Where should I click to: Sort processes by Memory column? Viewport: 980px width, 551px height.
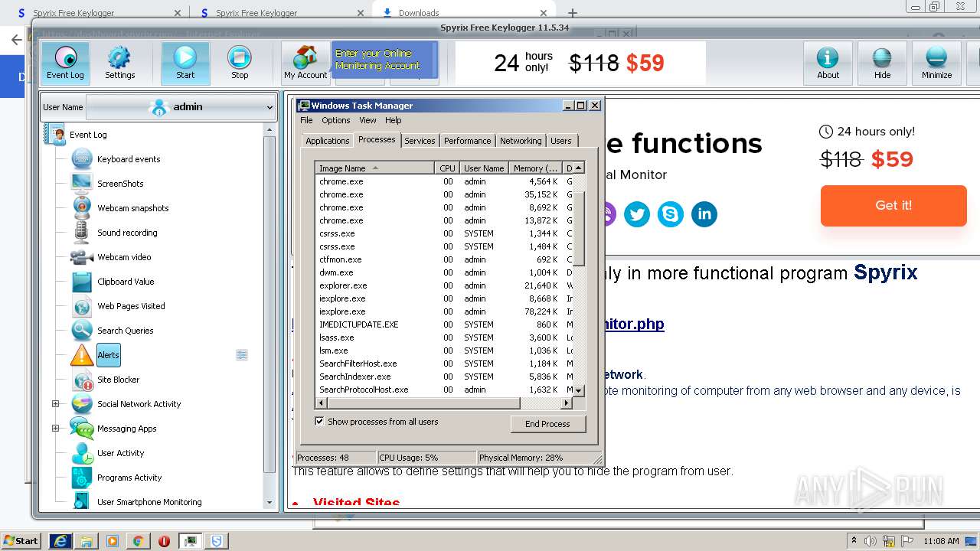535,168
